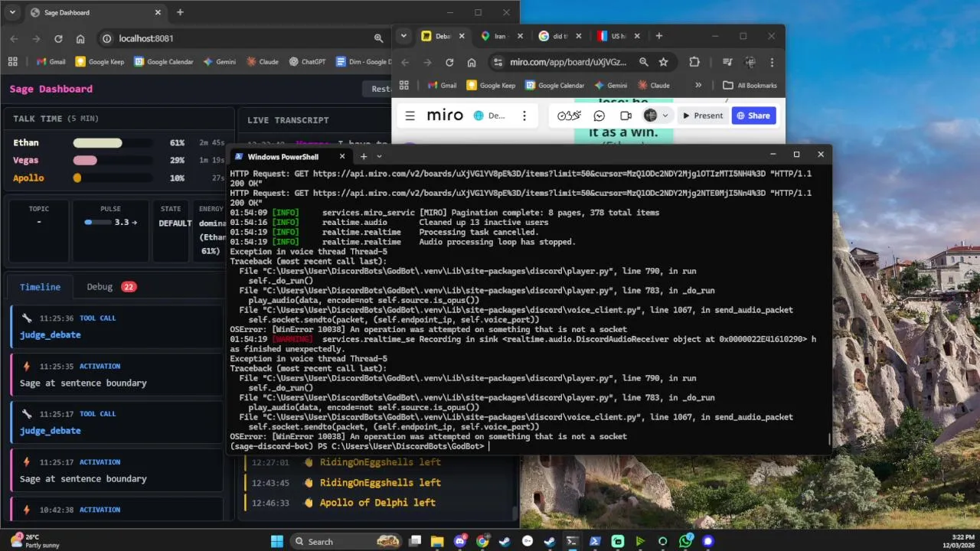The height and width of the screenshot is (551, 980).
Task: Click the Share button in Miro
Action: 753,116
